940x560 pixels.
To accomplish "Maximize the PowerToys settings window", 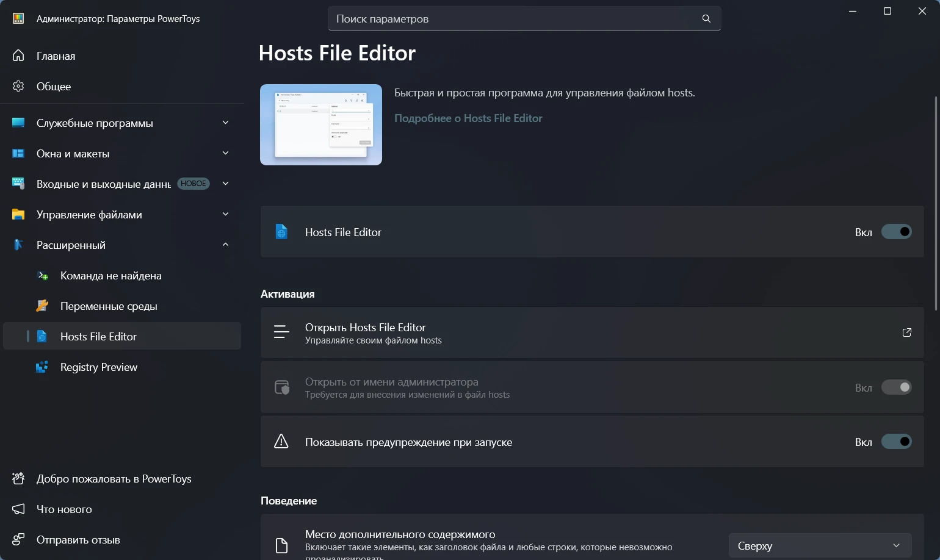I will point(888,11).
